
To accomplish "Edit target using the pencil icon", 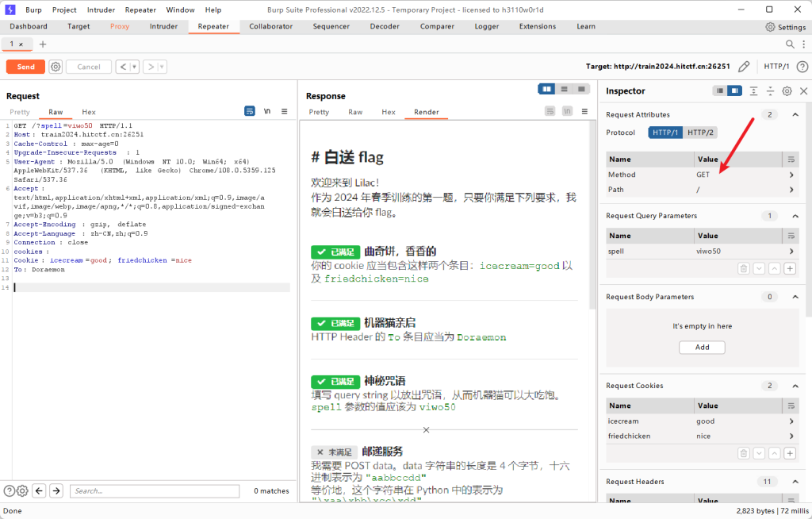I will tap(743, 67).
